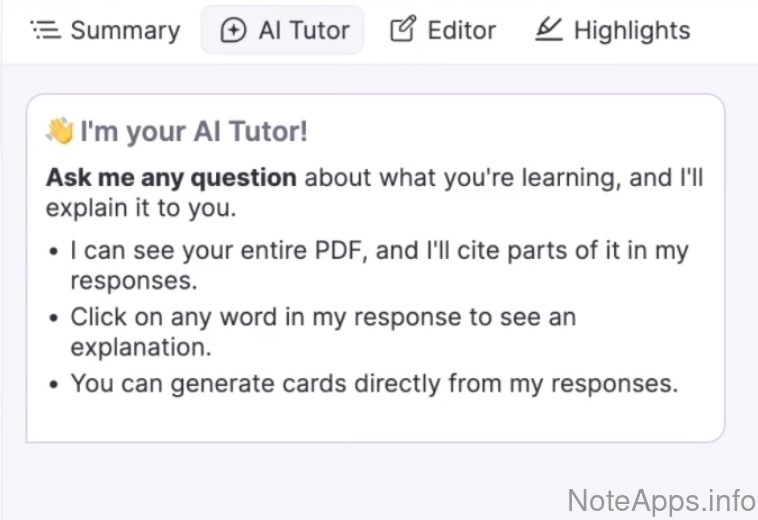The height and width of the screenshot is (520, 758).
Task: Show the Highlights tab label
Action: [x=631, y=30]
